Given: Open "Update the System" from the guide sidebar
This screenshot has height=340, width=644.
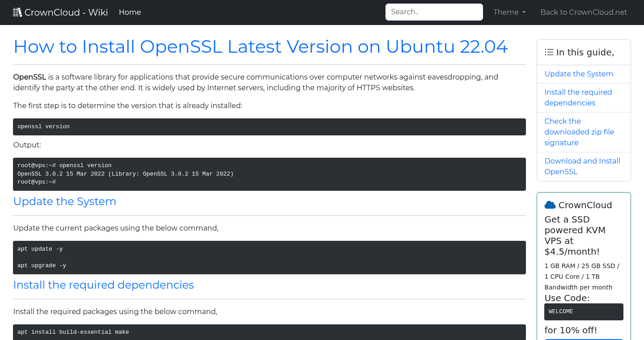Looking at the screenshot, I should click(x=579, y=74).
